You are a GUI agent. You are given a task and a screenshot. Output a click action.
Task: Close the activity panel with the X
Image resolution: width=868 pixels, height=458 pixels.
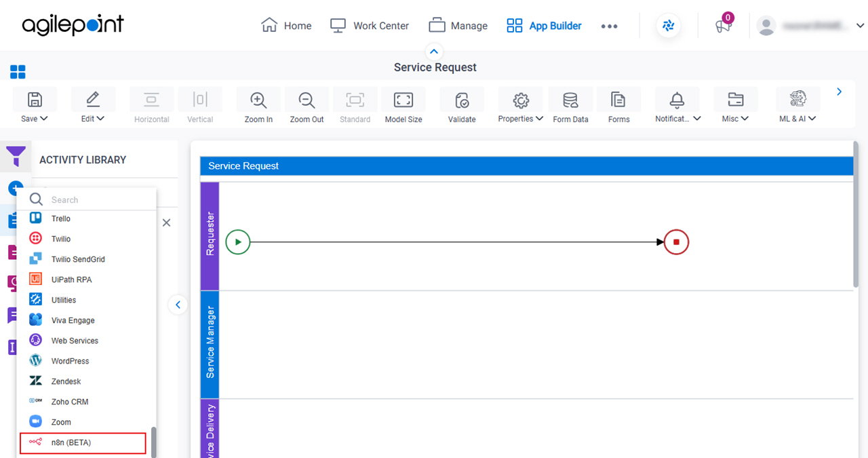tap(166, 223)
